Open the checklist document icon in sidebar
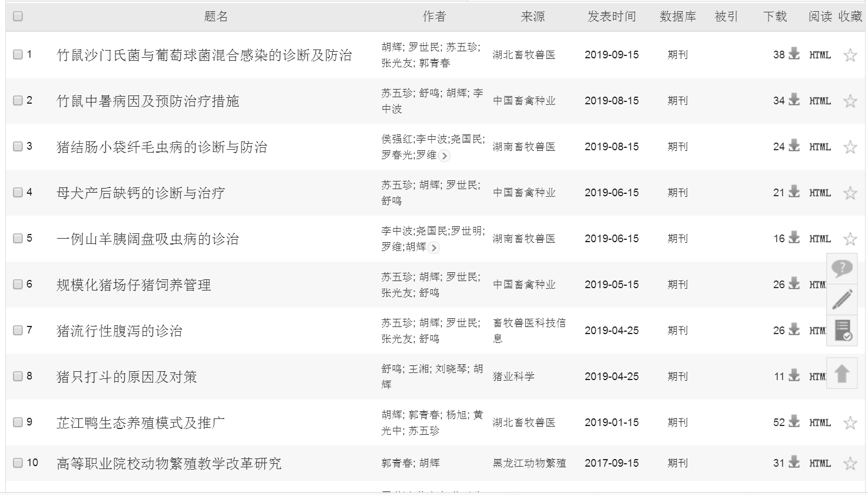 [x=842, y=330]
